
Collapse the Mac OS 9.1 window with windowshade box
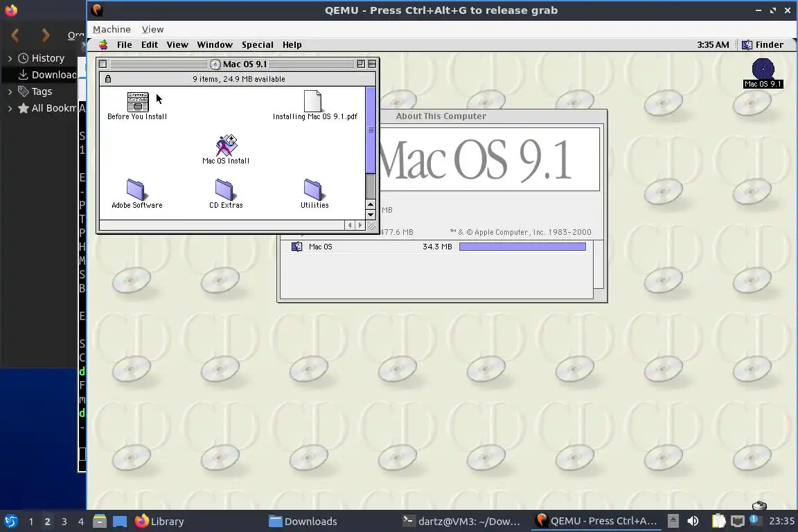pos(372,64)
